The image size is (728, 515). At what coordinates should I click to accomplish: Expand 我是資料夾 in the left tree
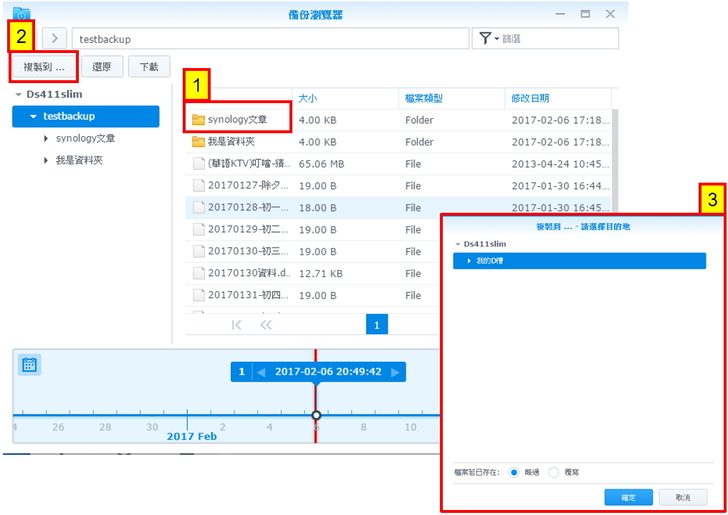pyautogui.click(x=46, y=160)
